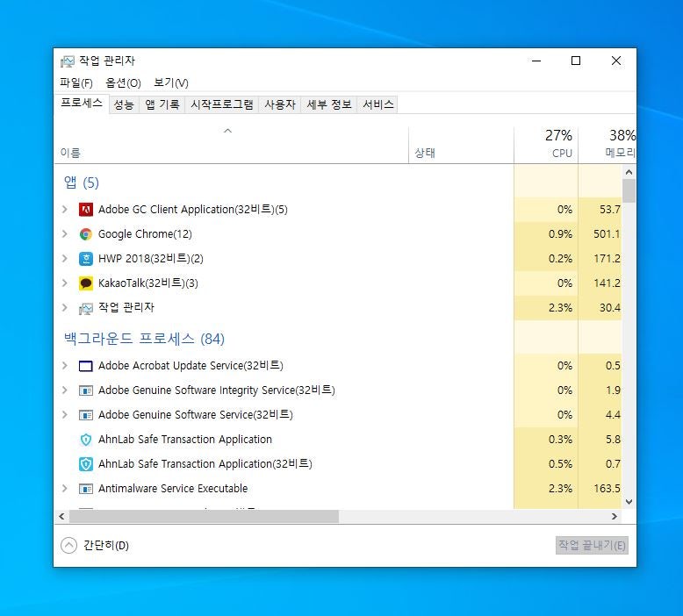Click the HWP 2018 icon
The height and width of the screenshot is (616, 683).
coord(86,259)
